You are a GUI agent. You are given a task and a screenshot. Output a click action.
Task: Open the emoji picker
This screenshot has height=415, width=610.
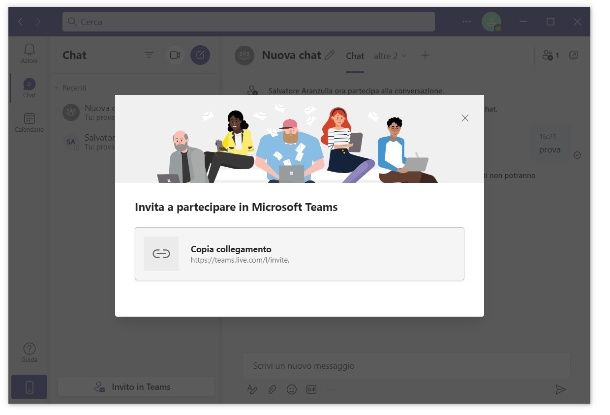coord(291,389)
